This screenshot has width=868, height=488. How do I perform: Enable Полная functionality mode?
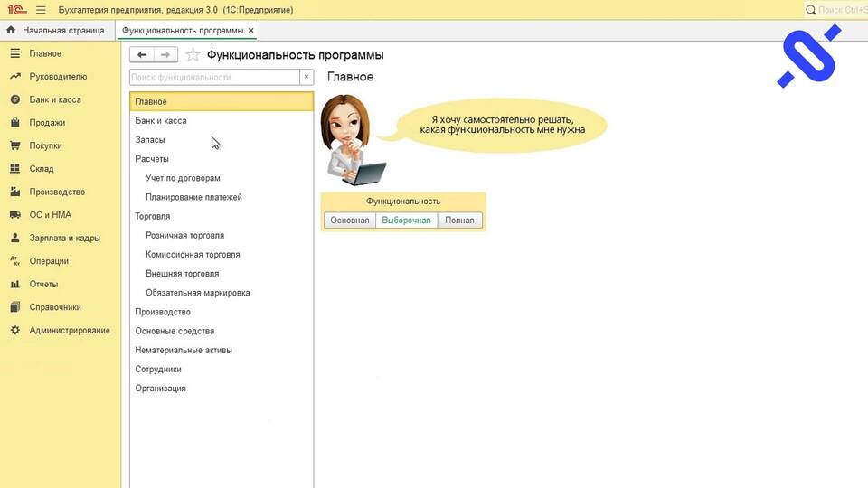pos(459,221)
